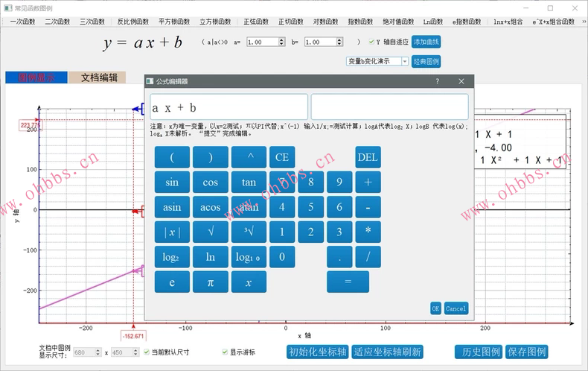Click the right parenthesis key
This screenshot has width=588, height=371.
(211, 157)
